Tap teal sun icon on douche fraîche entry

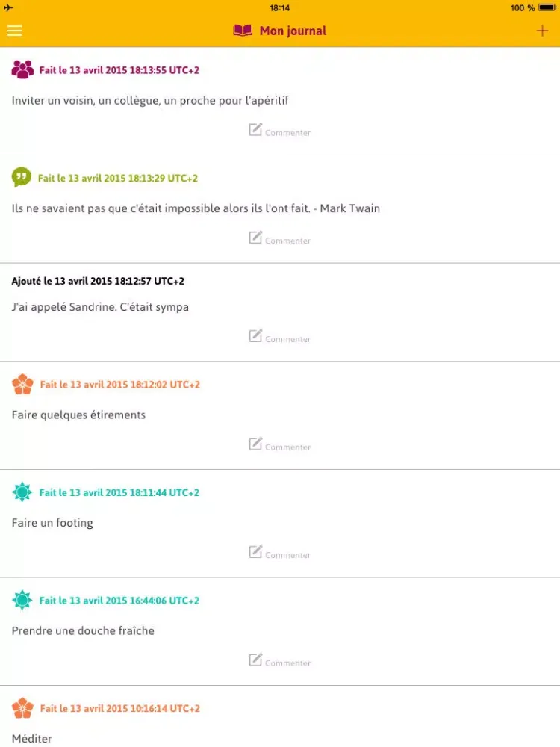[22, 601]
